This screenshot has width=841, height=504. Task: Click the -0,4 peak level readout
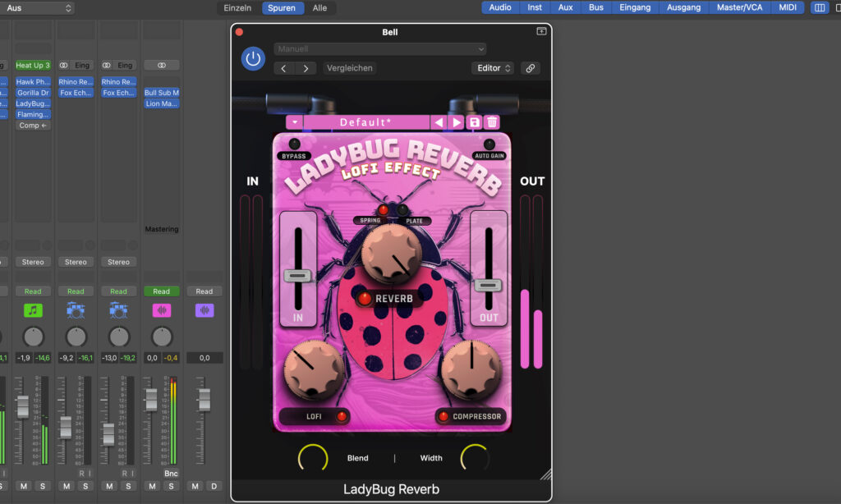pos(171,358)
